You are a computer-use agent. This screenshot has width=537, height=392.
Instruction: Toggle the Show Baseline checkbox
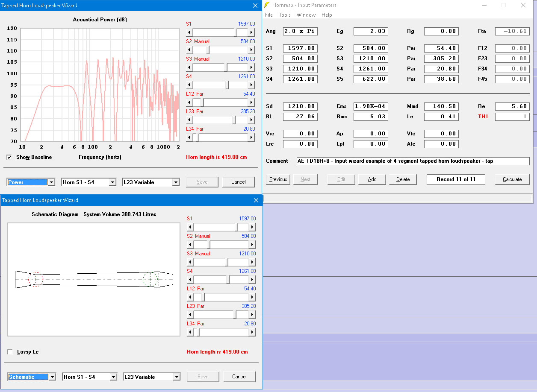coord(9,157)
